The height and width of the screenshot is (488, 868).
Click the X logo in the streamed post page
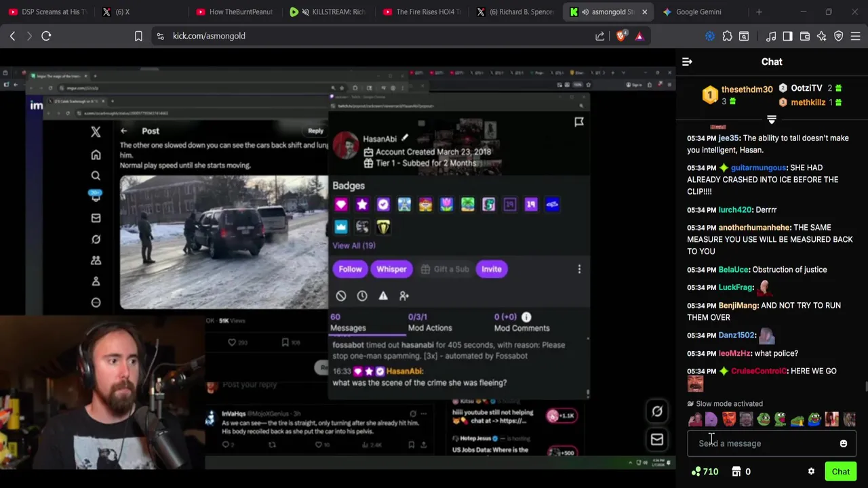coord(96,131)
